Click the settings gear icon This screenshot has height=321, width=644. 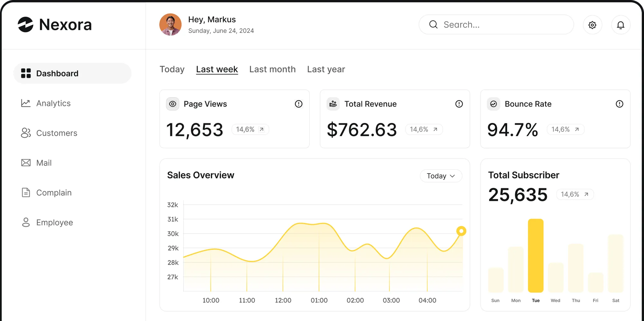tap(592, 25)
